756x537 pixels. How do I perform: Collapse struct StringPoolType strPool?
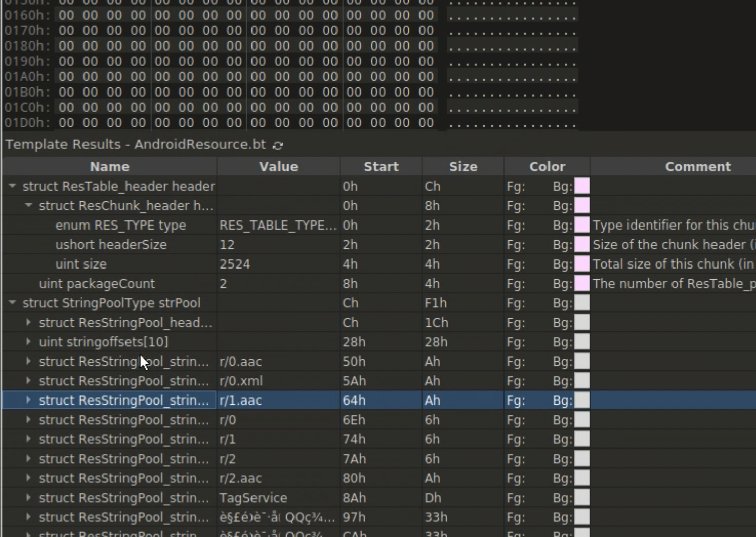tap(12, 303)
